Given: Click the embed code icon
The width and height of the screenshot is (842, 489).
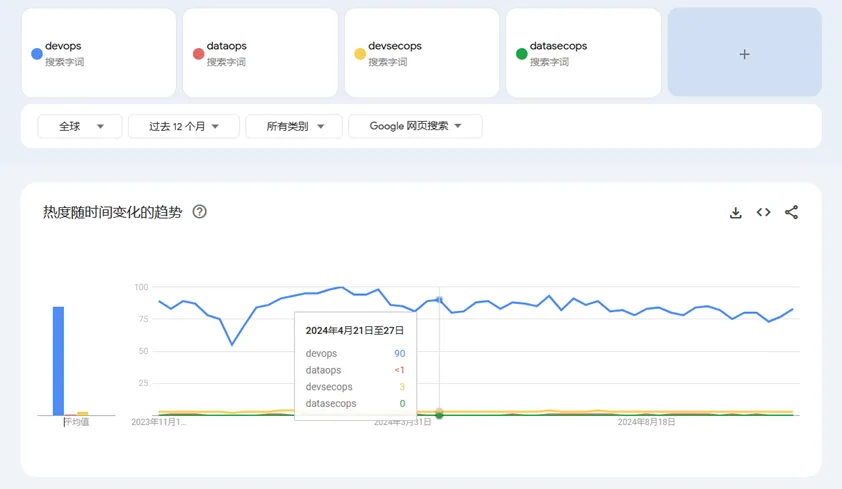Looking at the screenshot, I should point(763,212).
